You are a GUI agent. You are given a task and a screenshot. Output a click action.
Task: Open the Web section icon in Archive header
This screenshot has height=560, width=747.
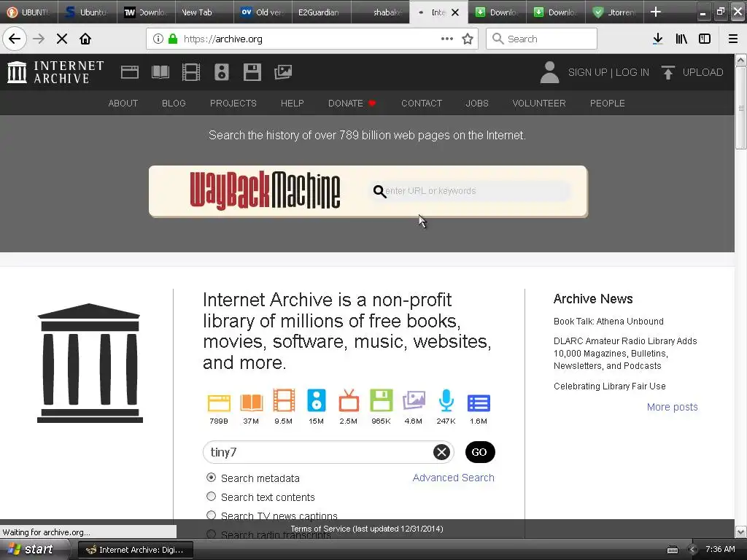[130, 72]
